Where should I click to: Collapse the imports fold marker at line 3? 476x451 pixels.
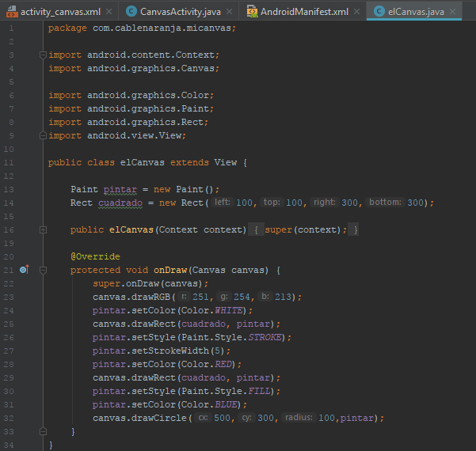(43, 55)
